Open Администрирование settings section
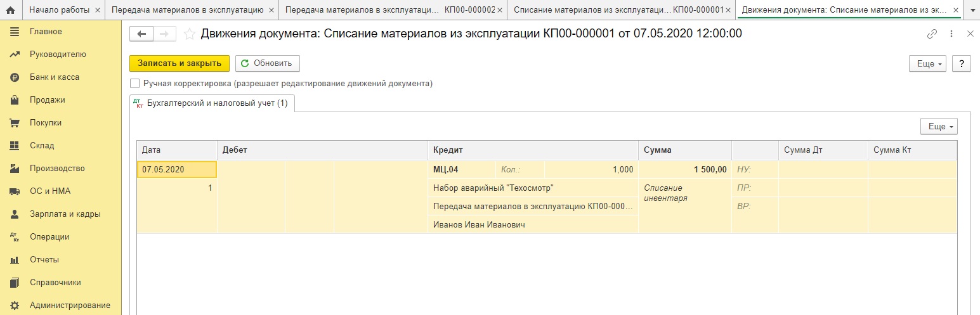The image size is (980, 315). [x=70, y=305]
